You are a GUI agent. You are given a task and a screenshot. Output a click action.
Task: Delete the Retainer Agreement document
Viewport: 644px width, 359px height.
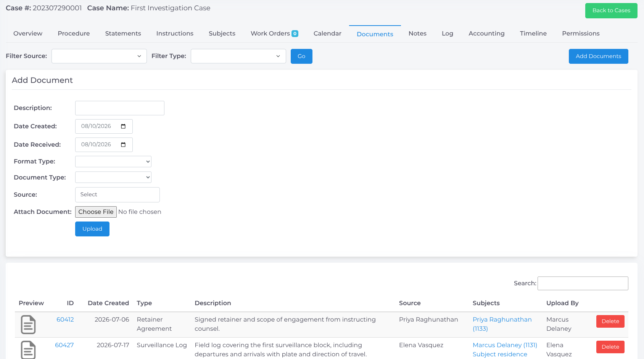point(610,322)
